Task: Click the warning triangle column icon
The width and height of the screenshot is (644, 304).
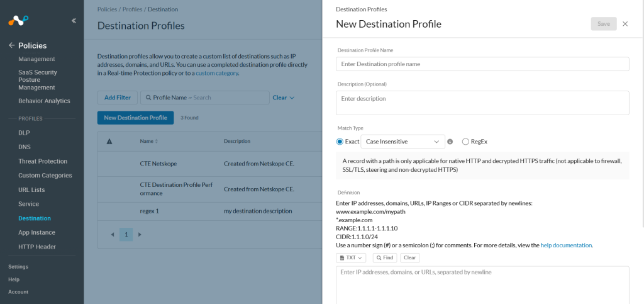Action: (109, 142)
